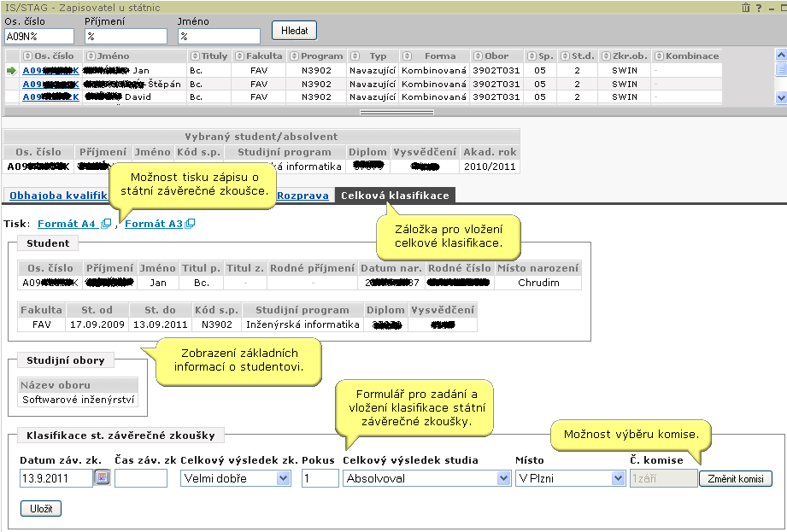Open the calendar picker for Datum záv. zk.
The height and width of the screenshot is (532, 787).
click(x=103, y=478)
